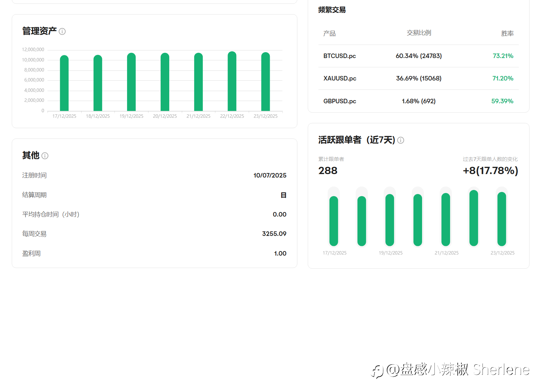Click the 36.69% (15068) trade ratio
This screenshot has width=535, height=392.
[x=419, y=78]
